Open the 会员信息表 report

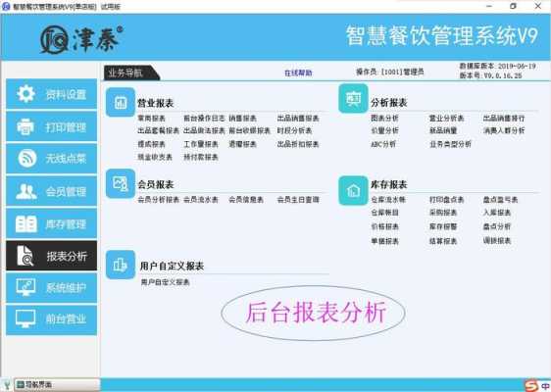pyautogui.click(x=246, y=200)
